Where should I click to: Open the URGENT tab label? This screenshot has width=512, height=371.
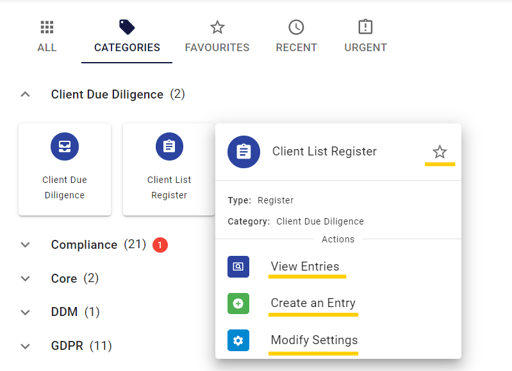pos(365,47)
